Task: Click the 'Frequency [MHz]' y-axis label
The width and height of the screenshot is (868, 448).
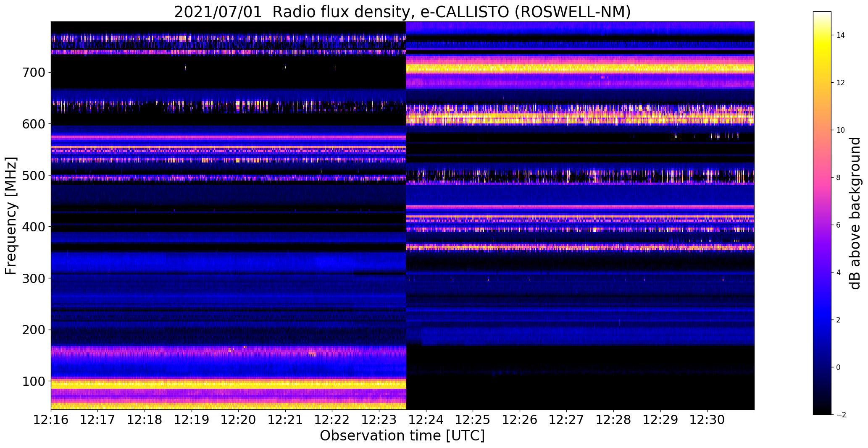Action: (x=11, y=216)
